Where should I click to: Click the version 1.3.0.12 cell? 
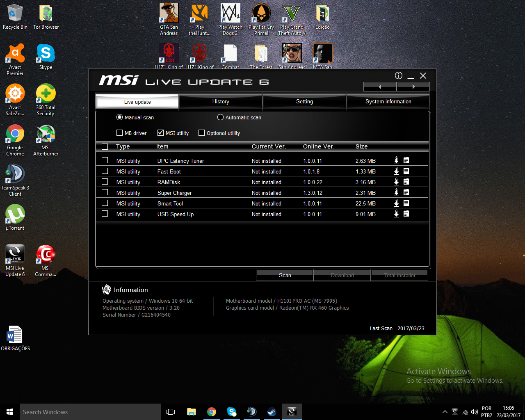313,193
